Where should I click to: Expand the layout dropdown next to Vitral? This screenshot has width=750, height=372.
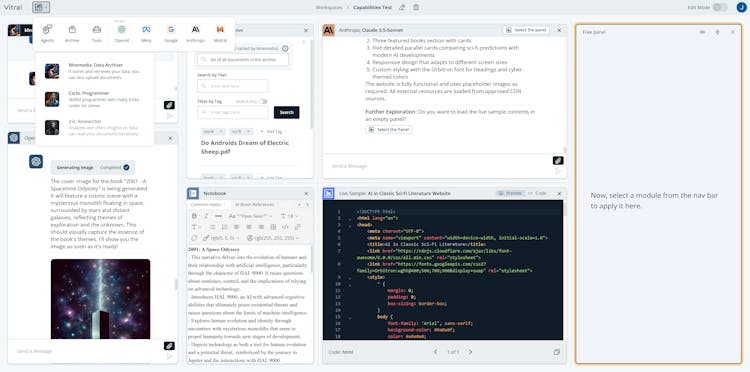pyautogui.click(x=41, y=7)
